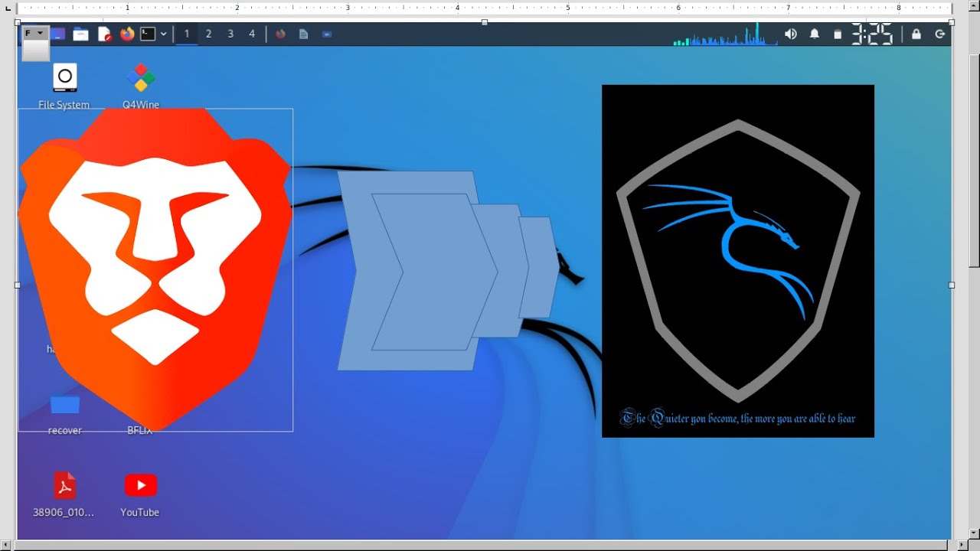Screen dimensions: 980x551
Task: Switch to workspace 1
Action: 186,34
